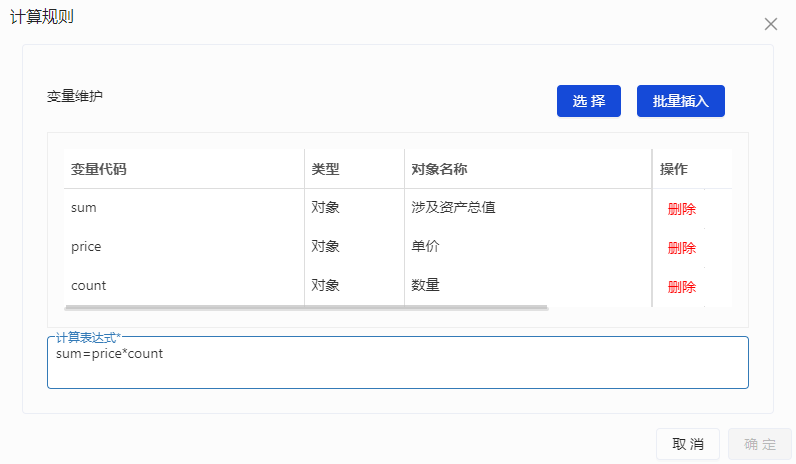
Task: Delete the sum variable row
Action: coord(681,209)
